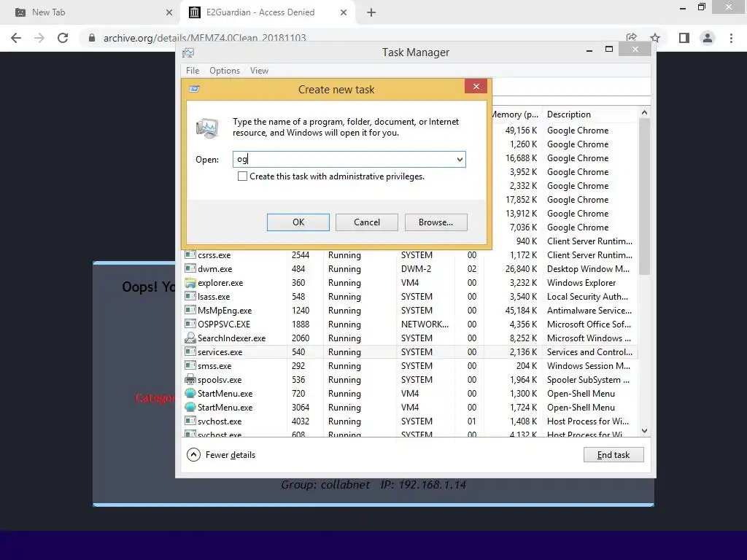Close the New Tab browser tab
The height and width of the screenshot is (560, 747).
[x=169, y=12]
